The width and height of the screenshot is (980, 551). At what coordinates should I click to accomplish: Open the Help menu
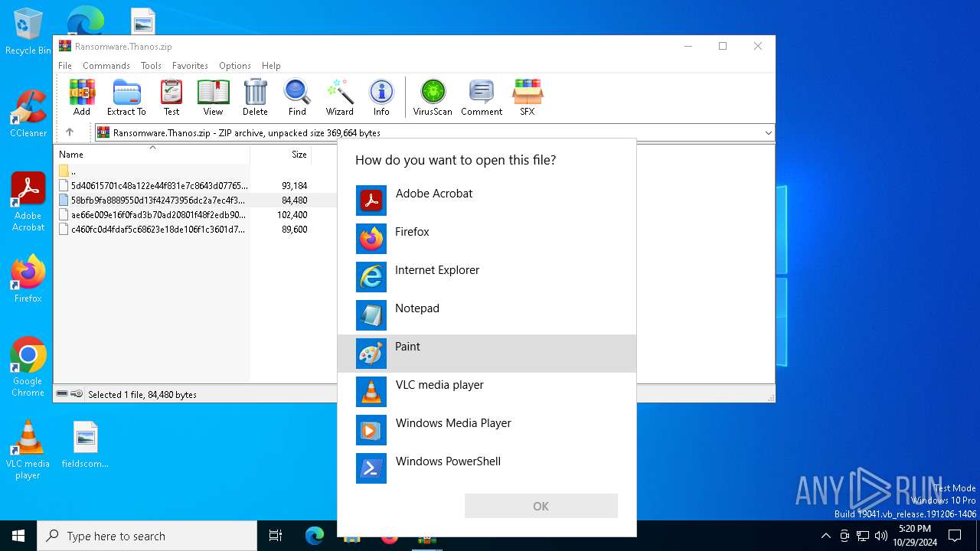pyautogui.click(x=271, y=66)
